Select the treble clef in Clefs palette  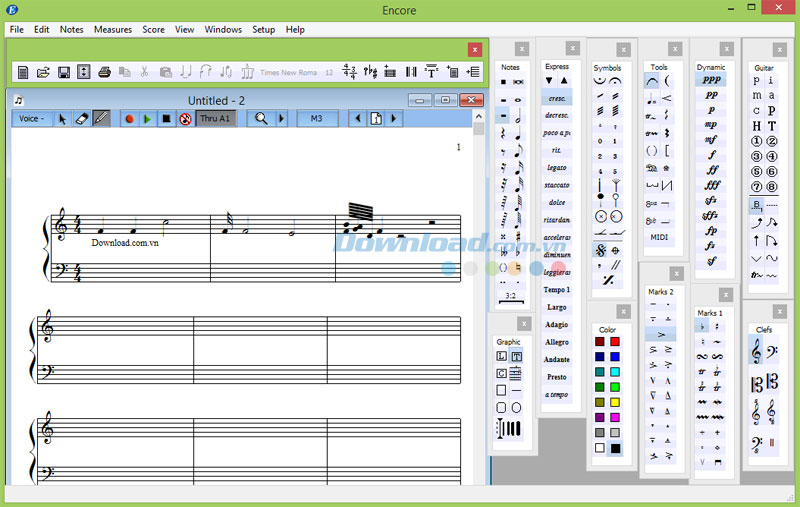756,351
